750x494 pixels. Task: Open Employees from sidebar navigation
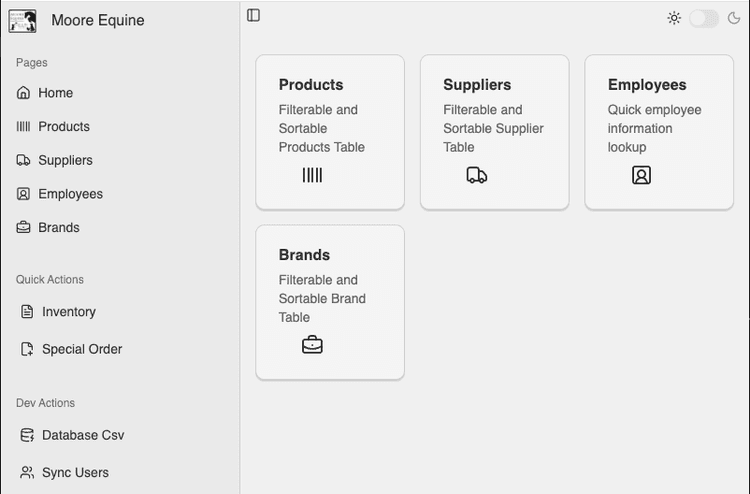coord(70,194)
